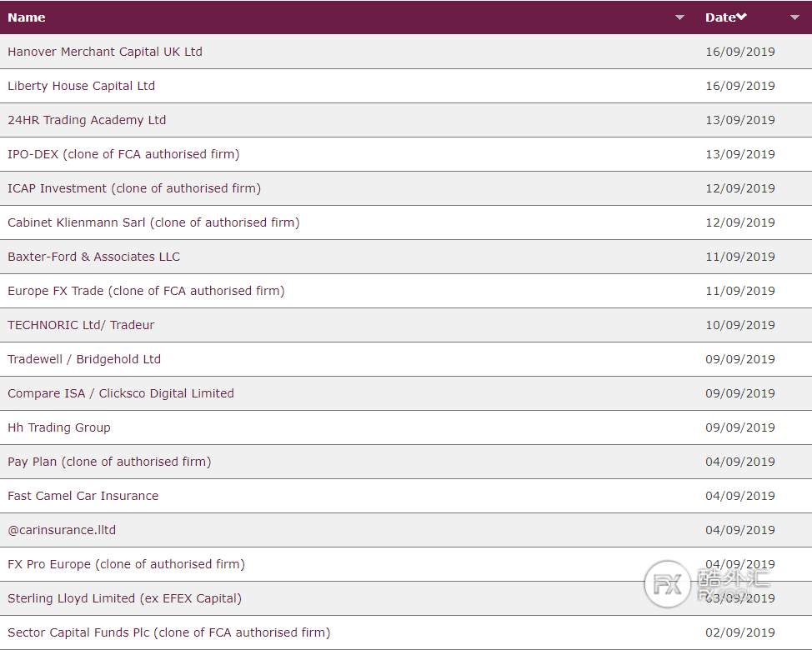Sort by the Name column header
This screenshot has width=812, height=650.
[27, 17]
